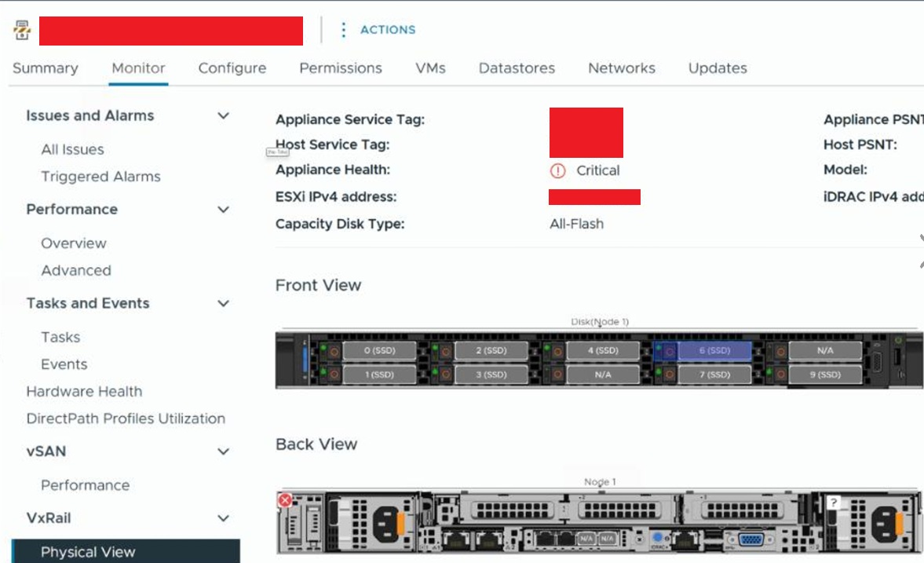The width and height of the screenshot is (924, 563).
Task: Open the Configure tab
Action: tap(232, 68)
